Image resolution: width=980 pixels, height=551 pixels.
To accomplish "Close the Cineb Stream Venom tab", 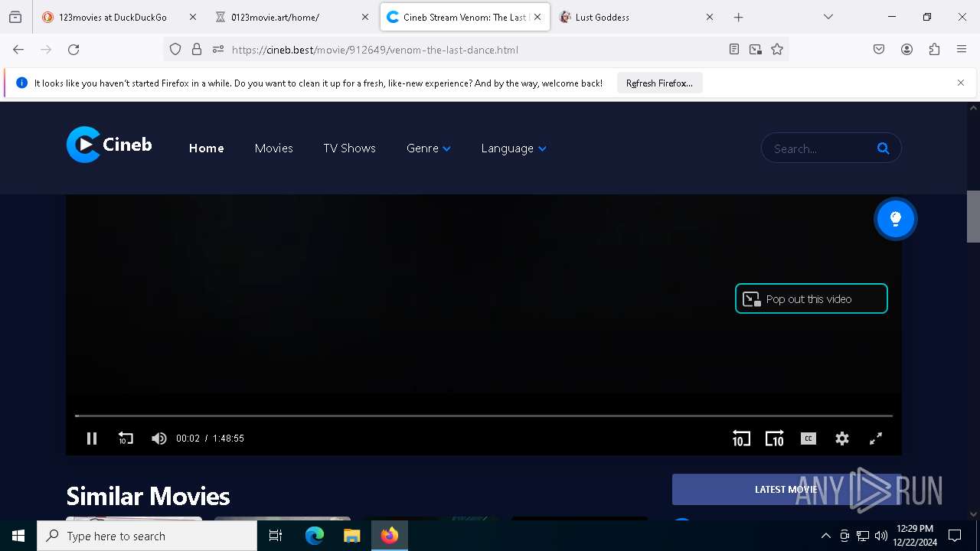I will coord(537,17).
